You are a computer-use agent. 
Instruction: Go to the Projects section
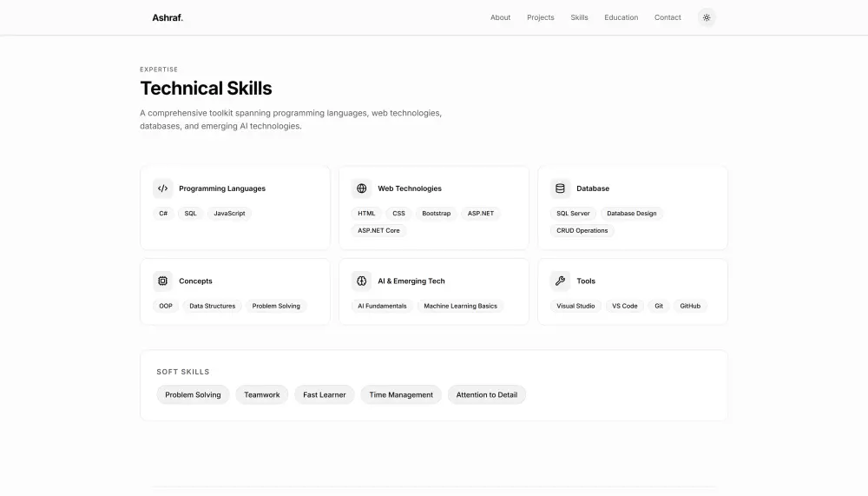coord(540,17)
